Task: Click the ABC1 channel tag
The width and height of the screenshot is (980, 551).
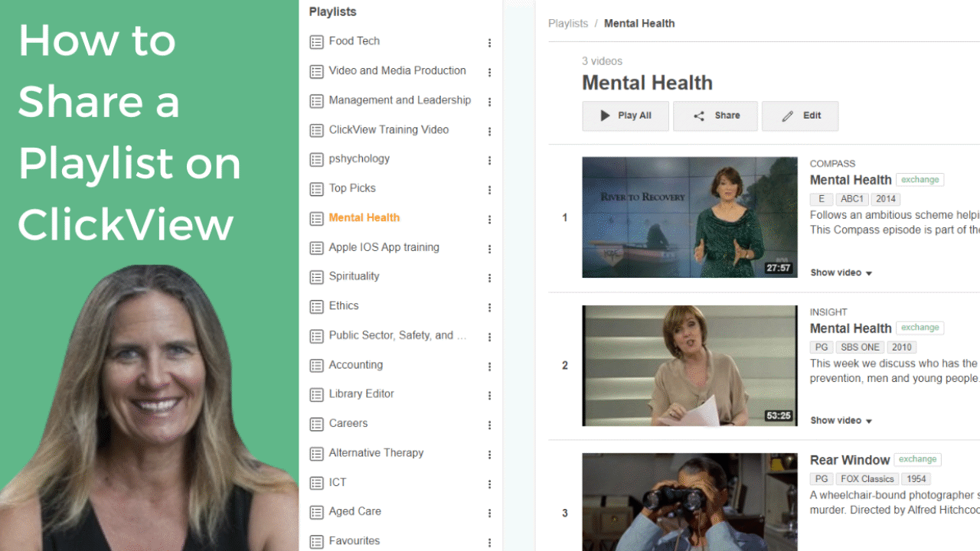Action: [x=851, y=199]
